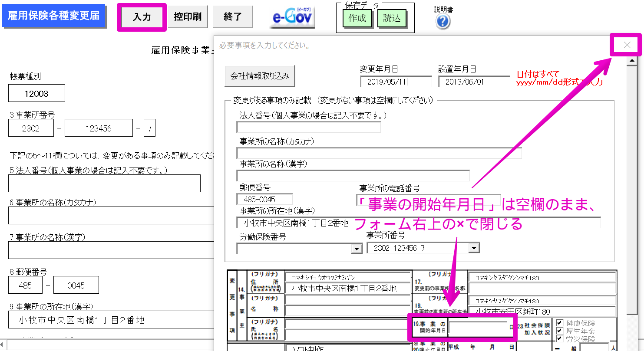Click the form's 郵便番号 field 485-0045
The image size is (644, 351).
pyautogui.click(x=264, y=199)
